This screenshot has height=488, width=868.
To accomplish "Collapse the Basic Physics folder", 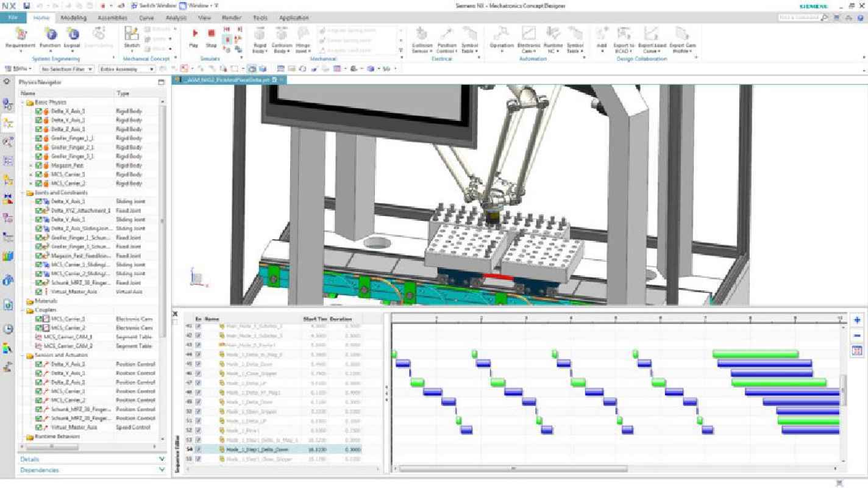I will [23, 102].
